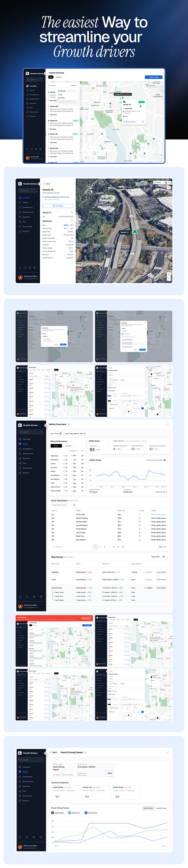Go to Next page in driver table
188x868 pixels.
tap(161, 547)
